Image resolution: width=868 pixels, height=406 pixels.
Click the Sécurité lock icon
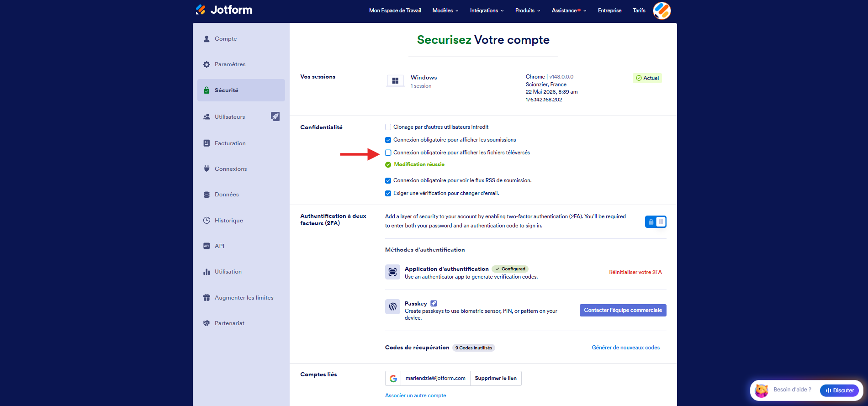[x=206, y=90]
